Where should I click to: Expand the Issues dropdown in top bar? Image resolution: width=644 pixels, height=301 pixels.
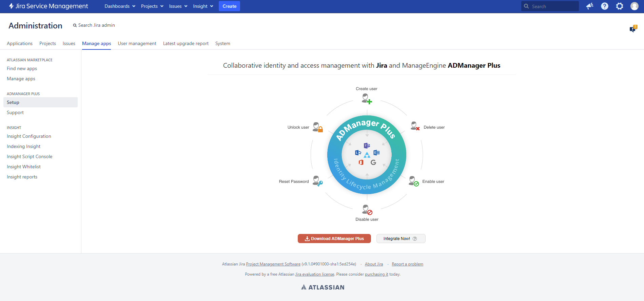178,6
